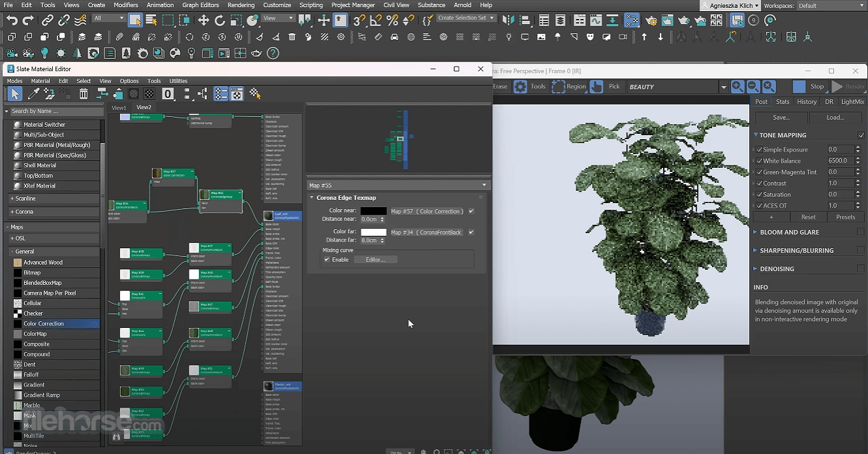This screenshot has width=868, height=454.
Task: Enable the Bloom and Glare checkbox
Action: pos(860,232)
